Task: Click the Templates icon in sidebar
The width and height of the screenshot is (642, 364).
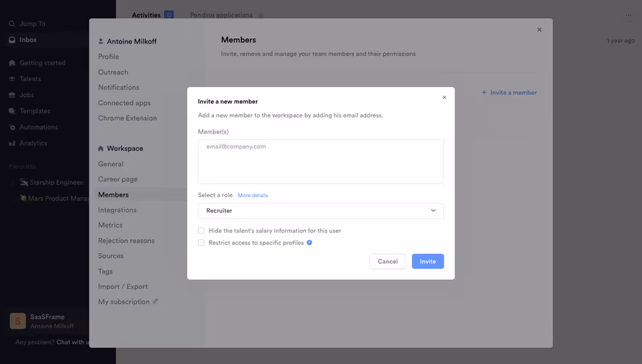Action: pyautogui.click(x=12, y=111)
